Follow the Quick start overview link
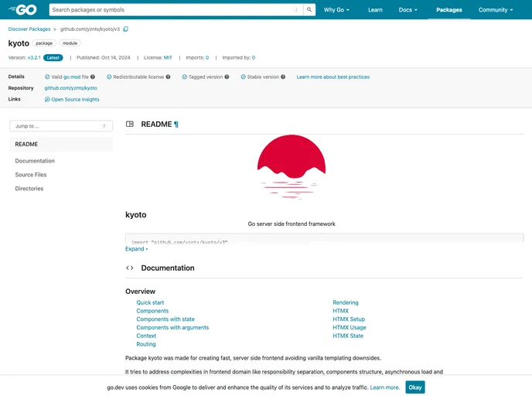 tap(150, 302)
